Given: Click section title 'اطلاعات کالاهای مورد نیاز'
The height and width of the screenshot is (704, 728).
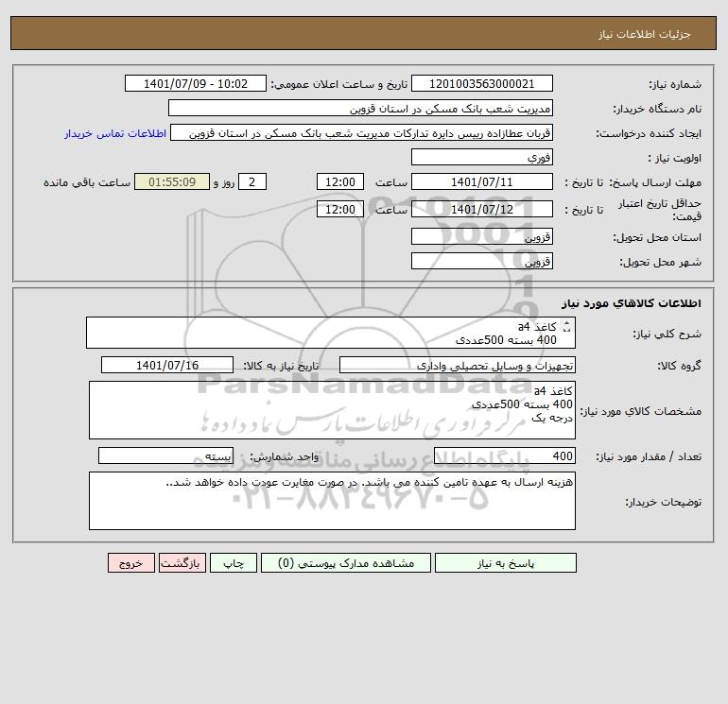Looking at the screenshot, I should [632, 303].
